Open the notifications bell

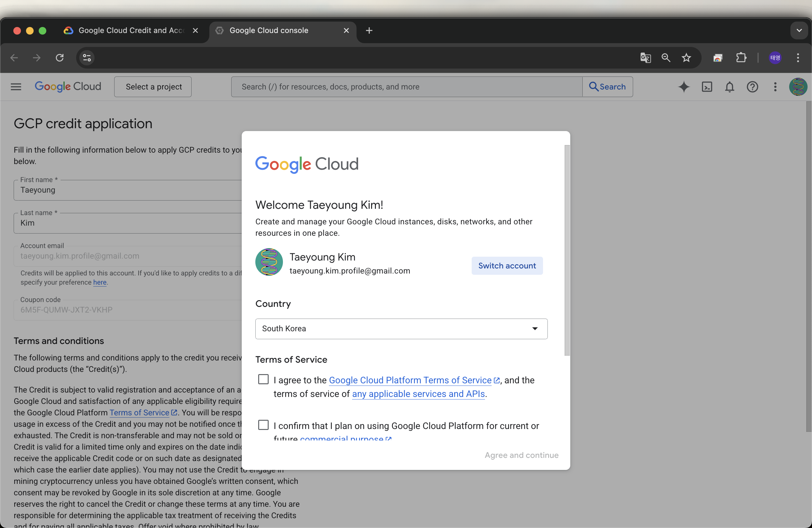(x=730, y=87)
